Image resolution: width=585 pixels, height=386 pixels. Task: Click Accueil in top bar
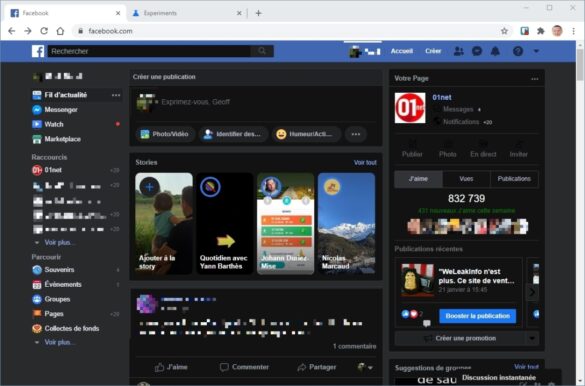tap(401, 51)
